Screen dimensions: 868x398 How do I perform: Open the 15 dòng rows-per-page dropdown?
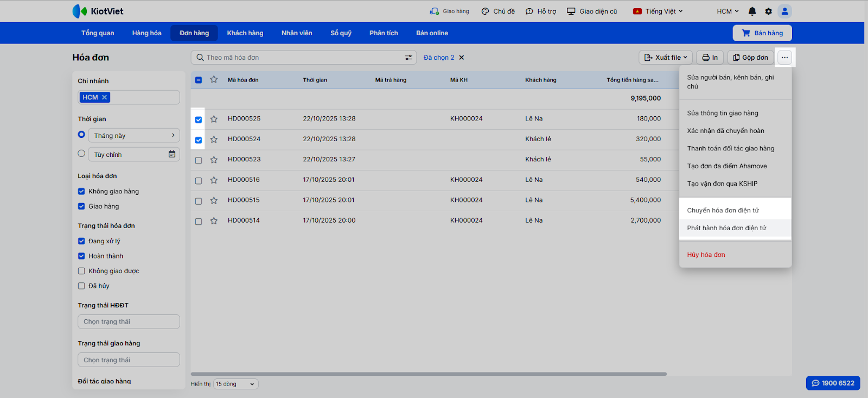(x=235, y=384)
